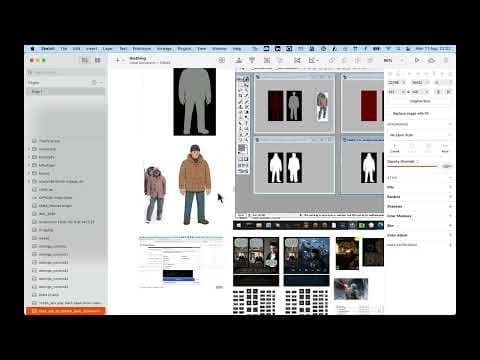Adjust the Opacity slider
This screenshot has width=480, height=360.
point(412,166)
